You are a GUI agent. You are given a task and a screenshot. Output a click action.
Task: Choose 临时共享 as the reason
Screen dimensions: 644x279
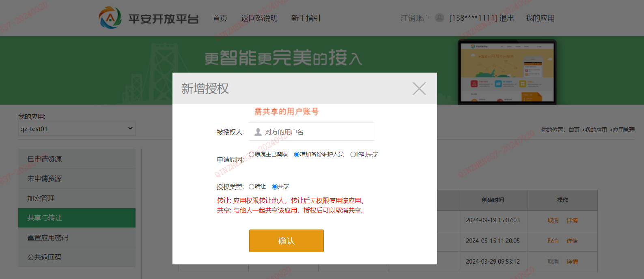[x=353, y=155]
